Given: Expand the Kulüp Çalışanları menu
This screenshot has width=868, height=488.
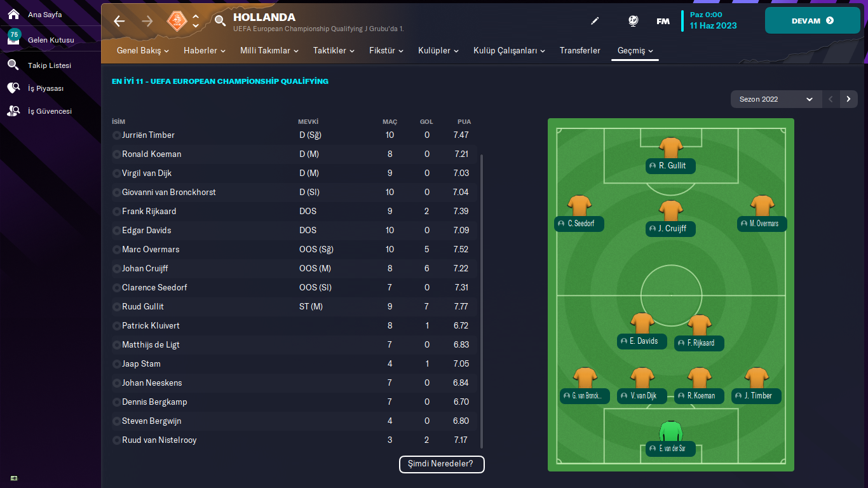Looking at the screenshot, I should coord(509,51).
